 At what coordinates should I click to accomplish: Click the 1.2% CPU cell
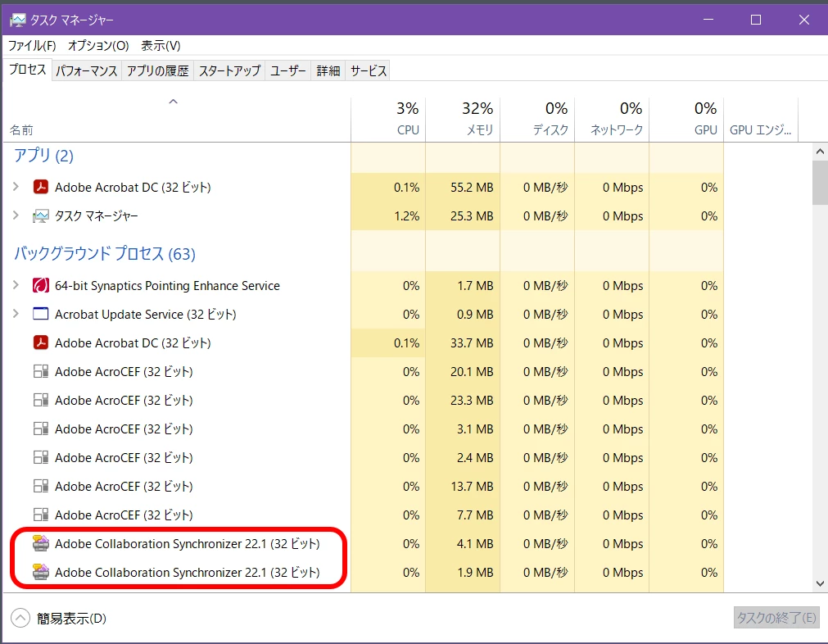click(x=388, y=215)
